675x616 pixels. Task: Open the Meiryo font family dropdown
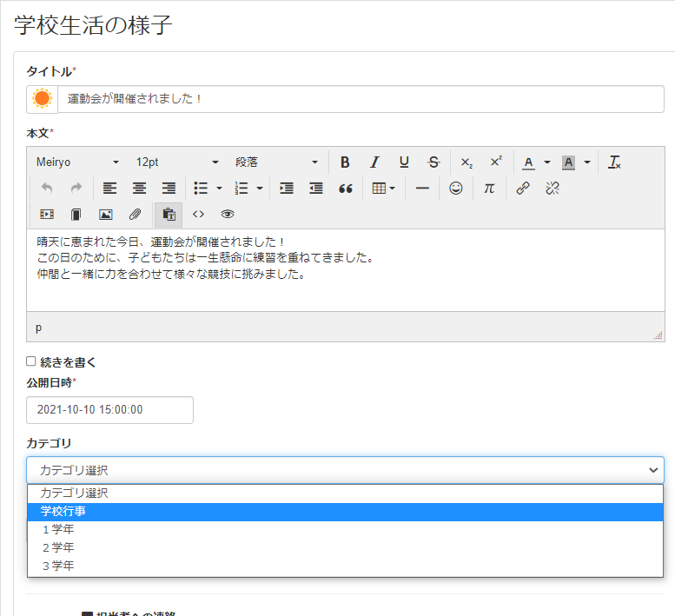coord(77,162)
